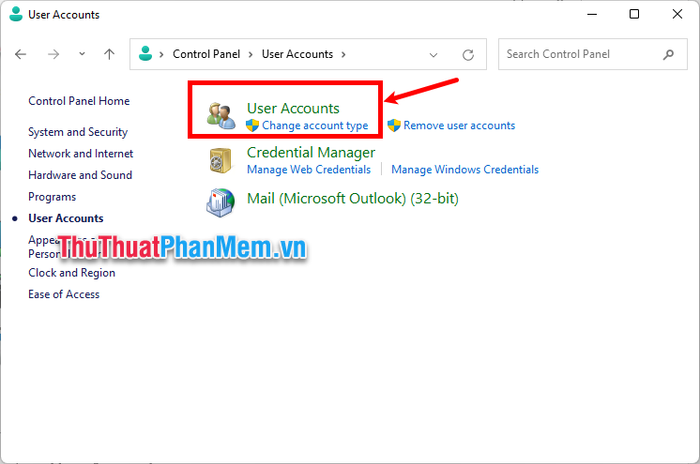Go to Network and Internet category
This screenshot has width=700, height=464.
pos(80,154)
